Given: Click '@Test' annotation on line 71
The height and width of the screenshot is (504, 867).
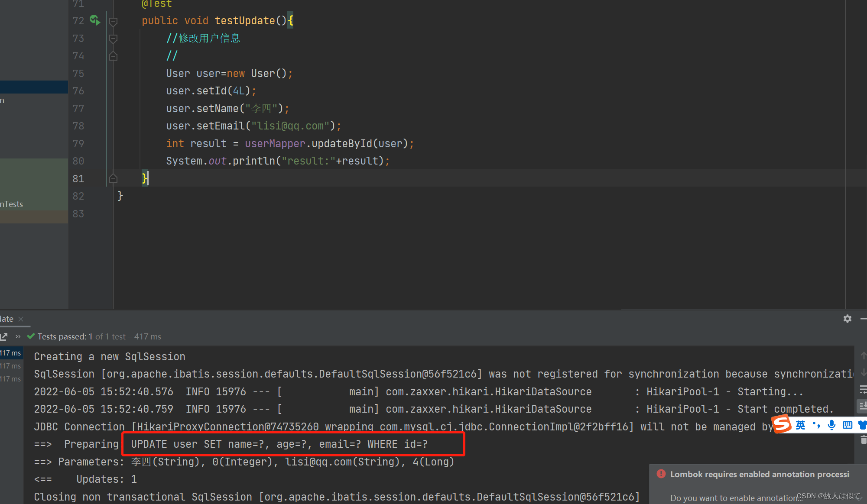Looking at the screenshot, I should point(157,4).
